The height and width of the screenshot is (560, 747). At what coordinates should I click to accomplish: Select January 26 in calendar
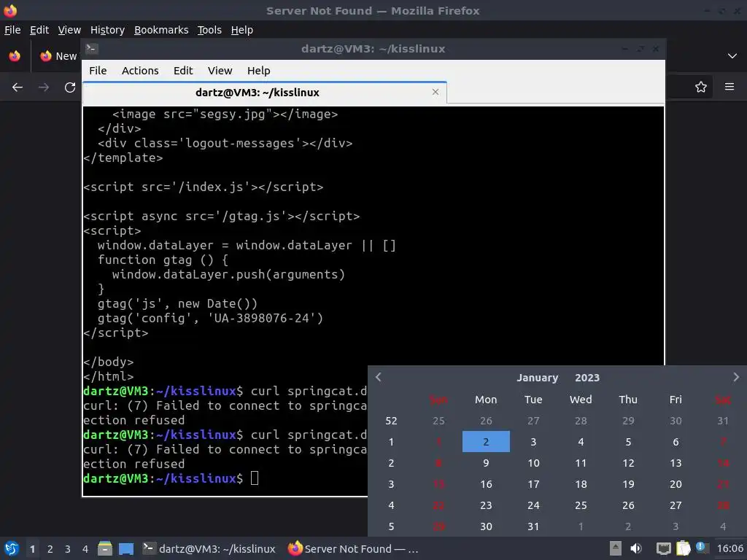tap(628, 505)
